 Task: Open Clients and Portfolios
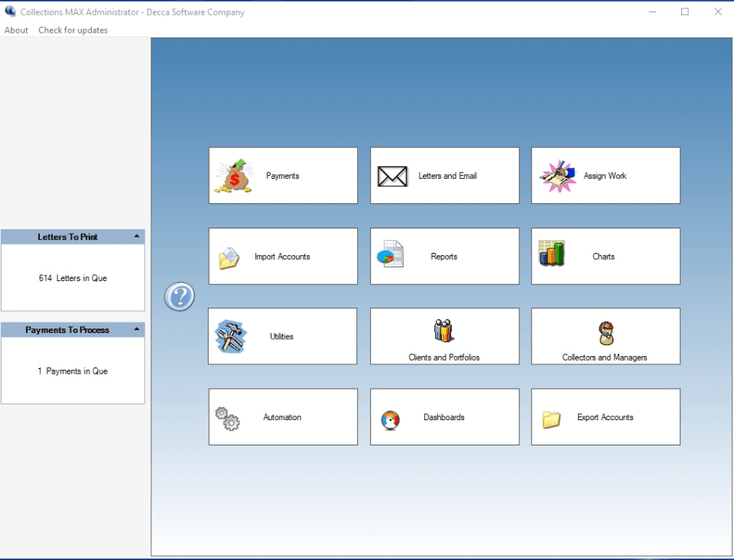point(444,337)
